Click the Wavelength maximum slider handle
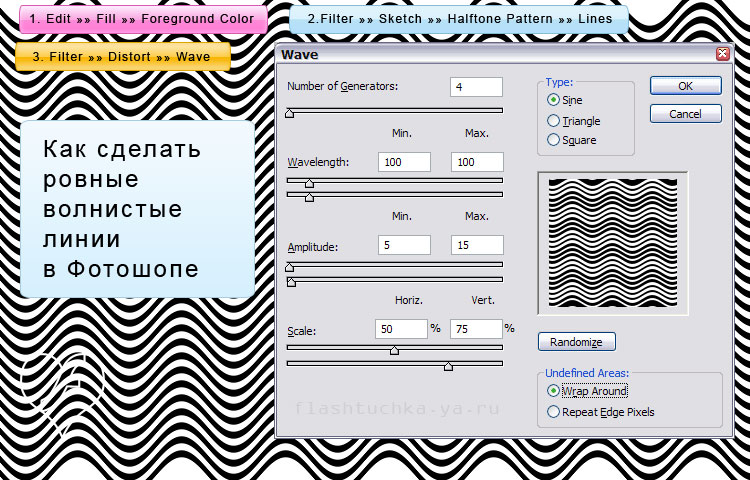 [x=309, y=197]
